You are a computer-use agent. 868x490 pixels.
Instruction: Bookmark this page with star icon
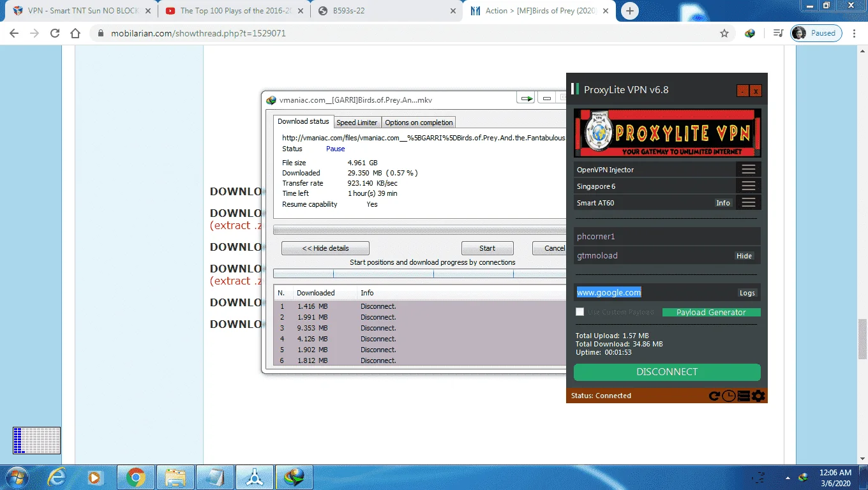click(724, 33)
